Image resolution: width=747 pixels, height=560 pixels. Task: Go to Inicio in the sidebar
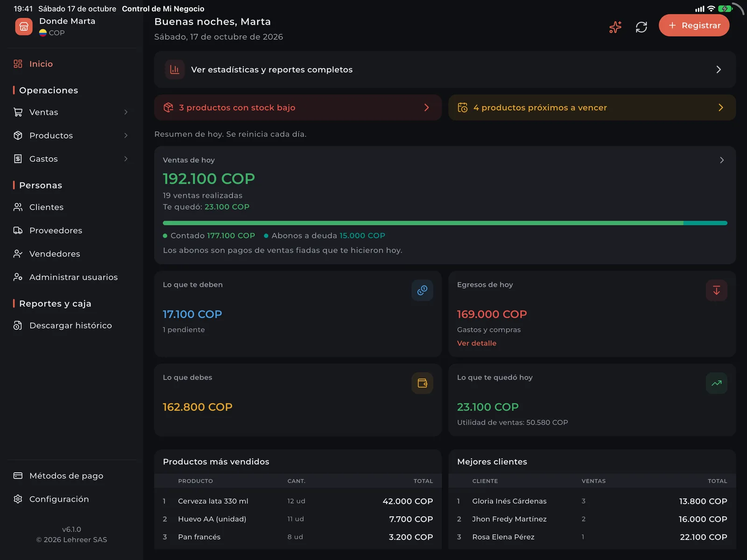[71, 64]
